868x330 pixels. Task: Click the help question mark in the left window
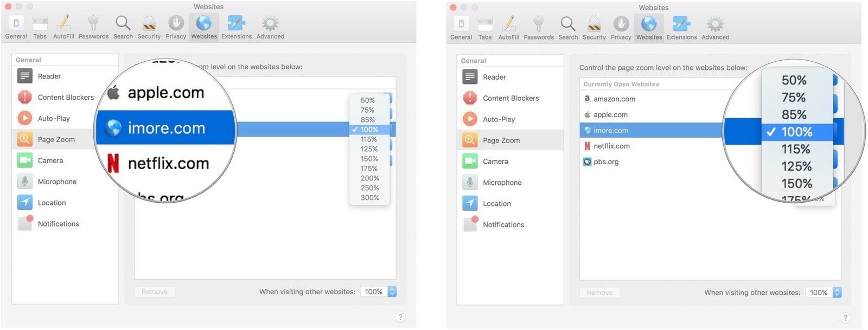pyautogui.click(x=400, y=318)
